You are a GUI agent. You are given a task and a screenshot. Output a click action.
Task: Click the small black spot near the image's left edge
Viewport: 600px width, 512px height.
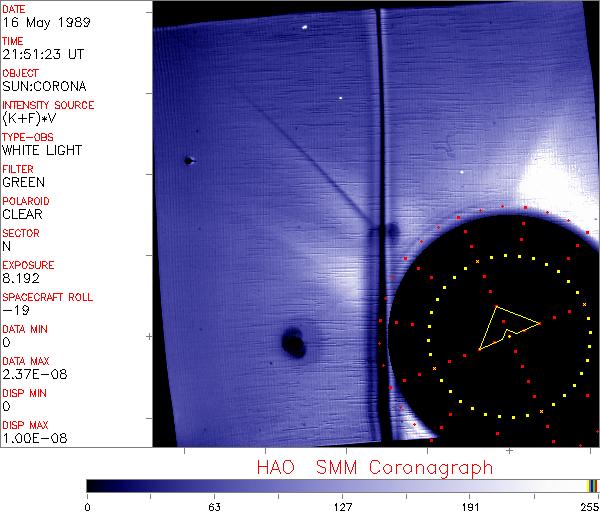point(188,161)
